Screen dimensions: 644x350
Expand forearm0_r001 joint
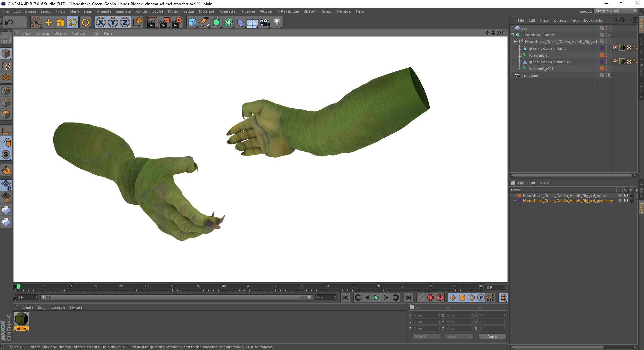point(519,69)
